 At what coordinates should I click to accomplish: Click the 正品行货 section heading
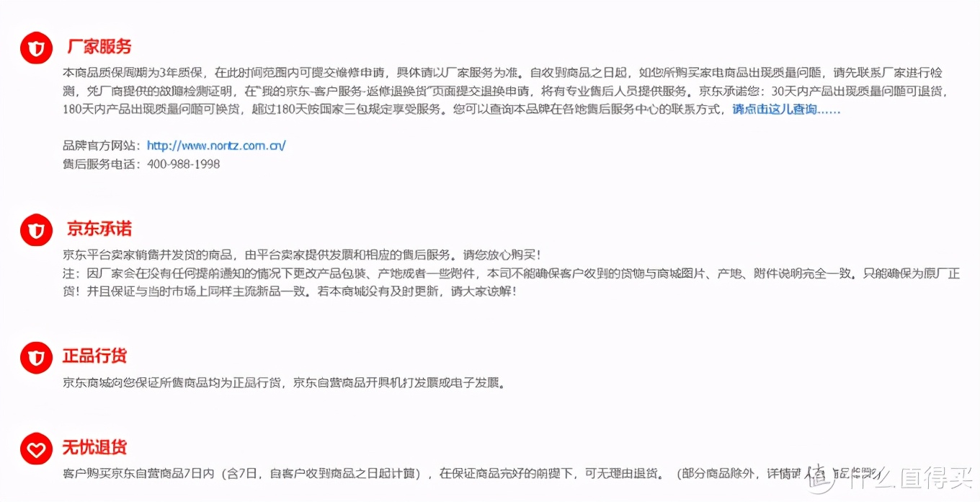pyautogui.click(x=94, y=356)
